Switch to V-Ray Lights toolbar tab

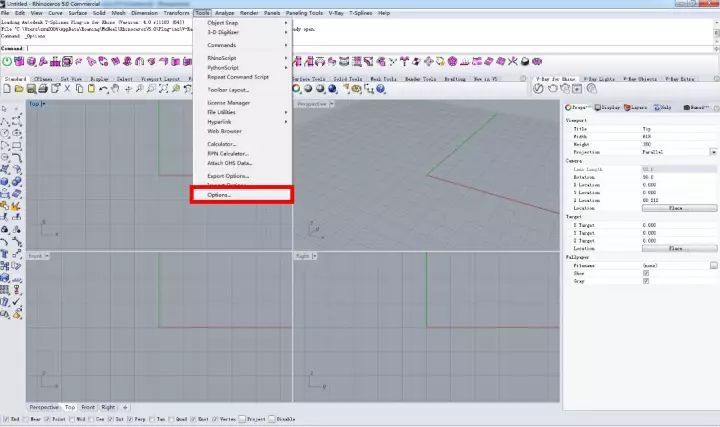601,79
